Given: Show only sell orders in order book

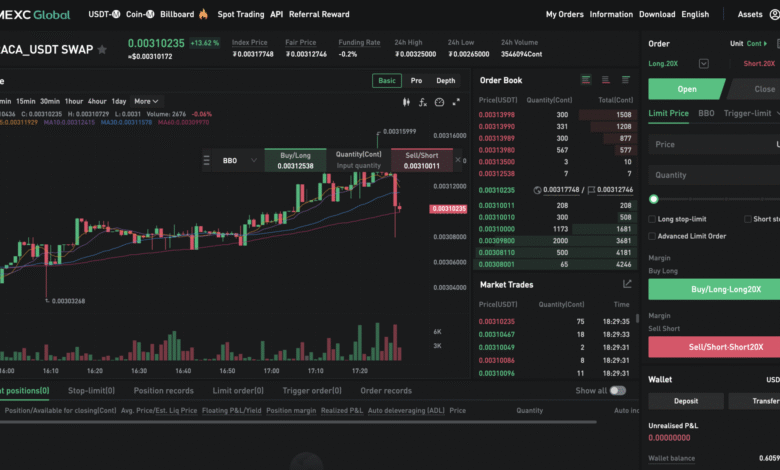Looking at the screenshot, I should [605, 80].
